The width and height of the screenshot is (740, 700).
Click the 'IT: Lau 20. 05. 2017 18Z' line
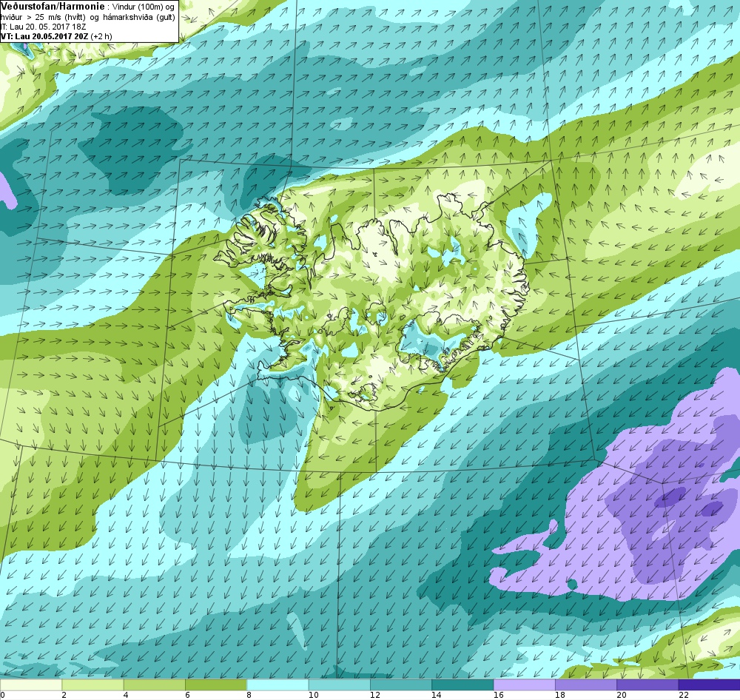pyautogui.click(x=43, y=27)
